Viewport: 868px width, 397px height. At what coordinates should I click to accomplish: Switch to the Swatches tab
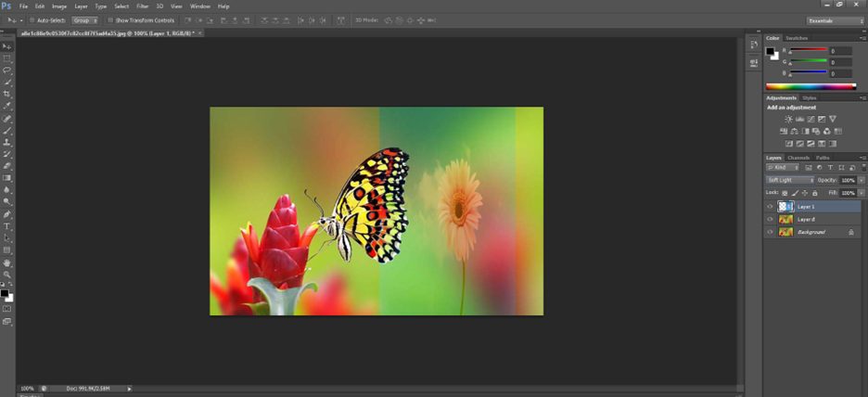[x=797, y=38]
